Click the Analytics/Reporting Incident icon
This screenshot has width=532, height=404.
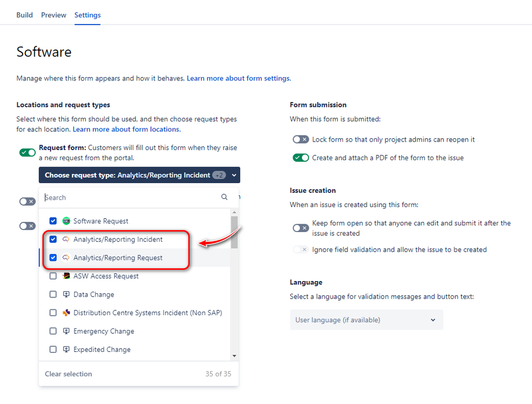point(66,239)
